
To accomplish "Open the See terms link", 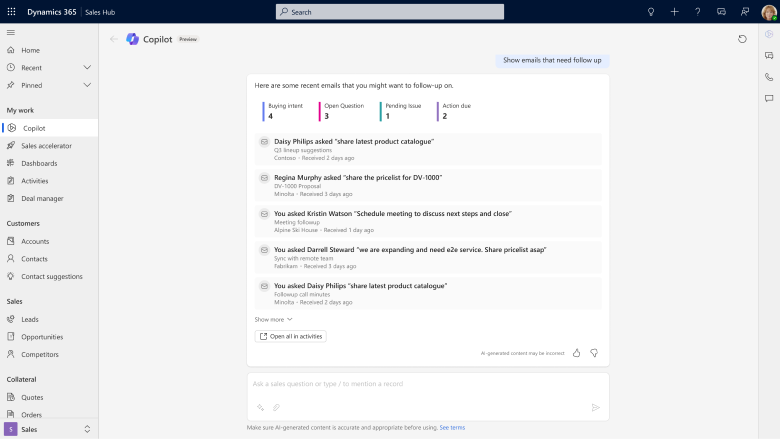I will tap(452, 427).
